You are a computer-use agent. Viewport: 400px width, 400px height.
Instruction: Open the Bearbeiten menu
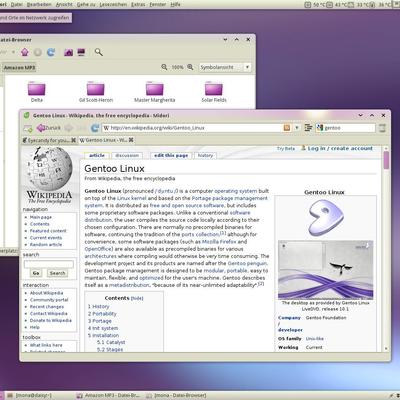coord(39,4)
